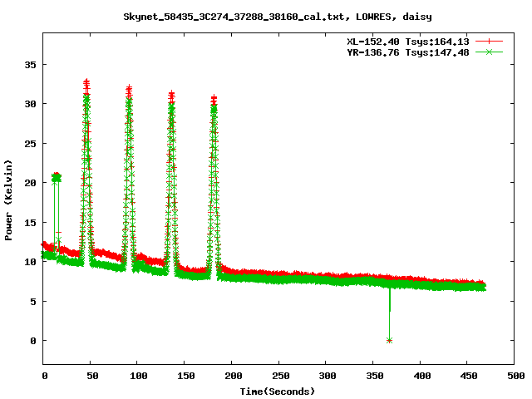Click the calibration pulse plateau near 20 Kelvin

pyautogui.click(x=57, y=177)
